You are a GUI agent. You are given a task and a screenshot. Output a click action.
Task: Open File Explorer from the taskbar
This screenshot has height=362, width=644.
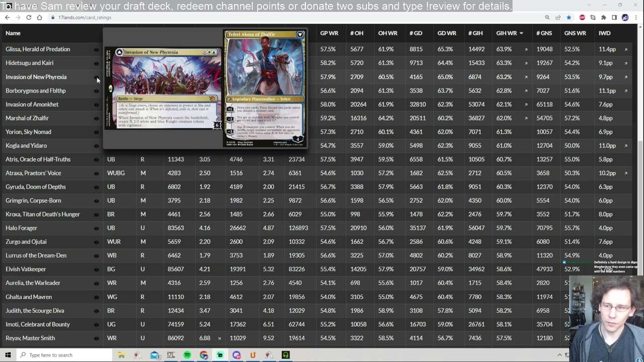point(121,355)
